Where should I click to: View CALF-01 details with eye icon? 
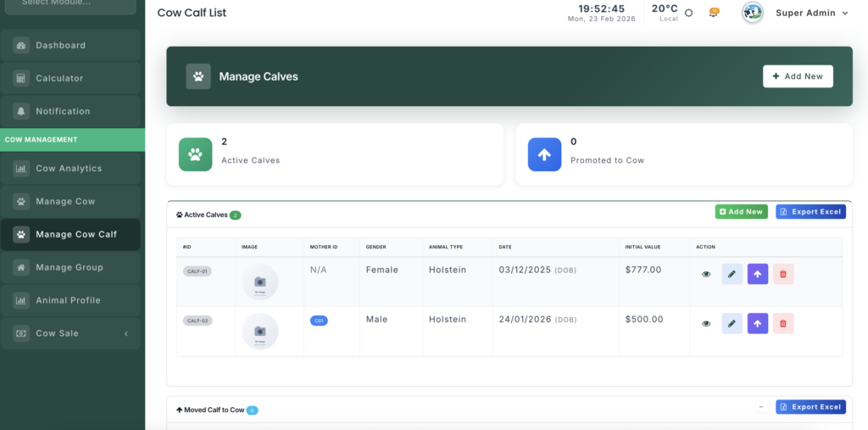tap(706, 274)
